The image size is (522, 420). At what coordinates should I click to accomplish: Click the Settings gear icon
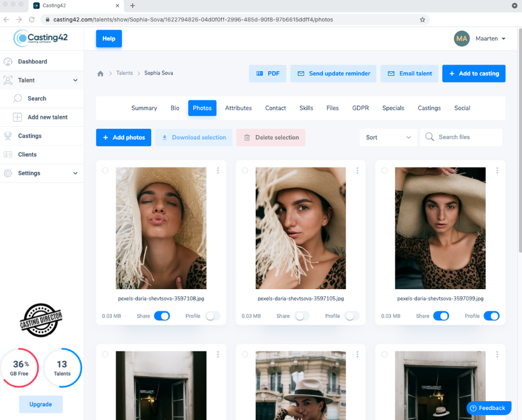pyautogui.click(x=8, y=173)
